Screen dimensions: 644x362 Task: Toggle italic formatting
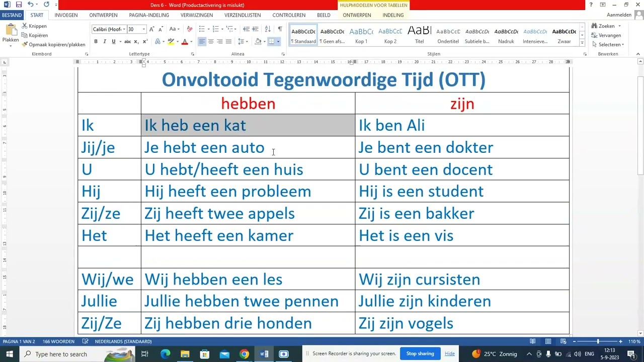pos(105,41)
